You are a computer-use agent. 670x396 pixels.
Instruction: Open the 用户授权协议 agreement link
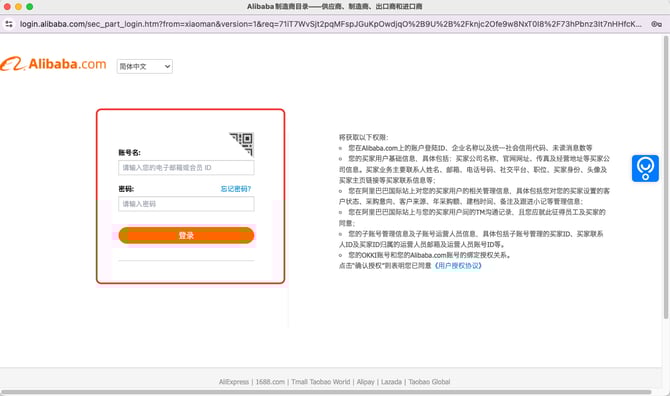click(x=459, y=266)
